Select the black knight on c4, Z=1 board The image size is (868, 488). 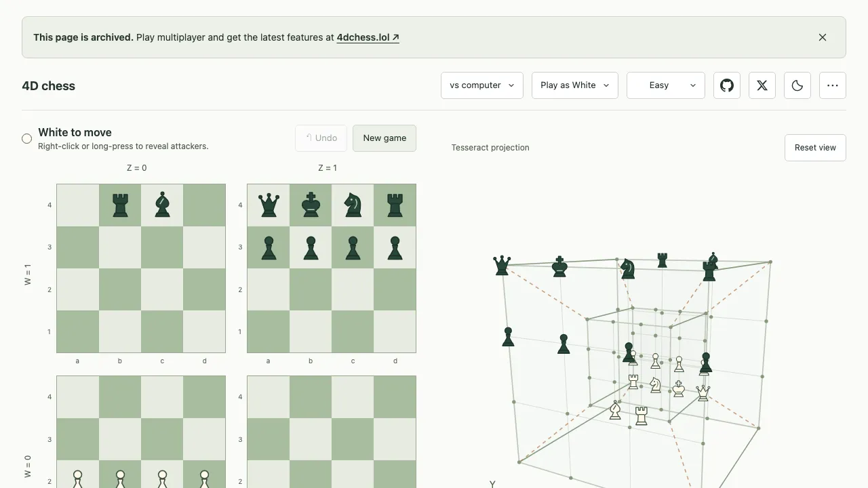(x=353, y=205)
